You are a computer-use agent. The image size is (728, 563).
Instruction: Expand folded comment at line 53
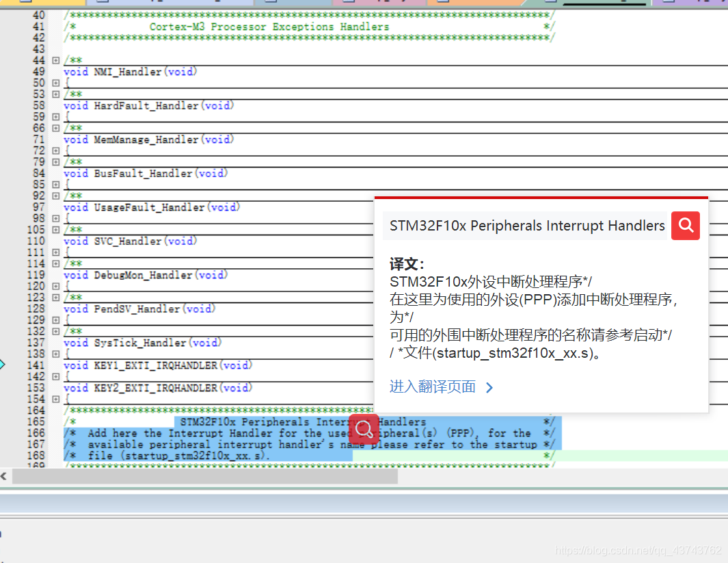point(56,94)
